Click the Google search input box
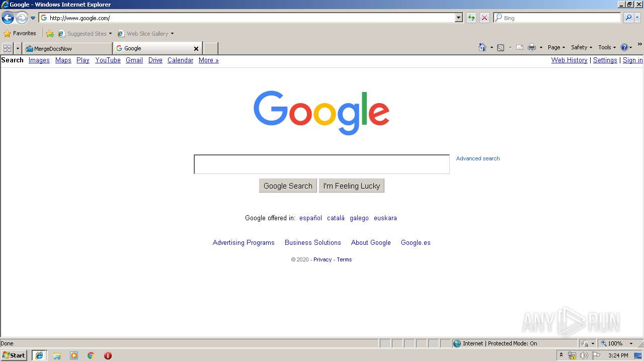 tap(321, 164)
